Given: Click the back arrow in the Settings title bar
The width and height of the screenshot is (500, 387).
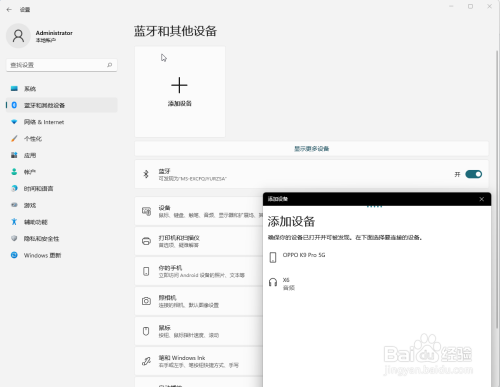Looking at the screenshot, I should point(9,10).
